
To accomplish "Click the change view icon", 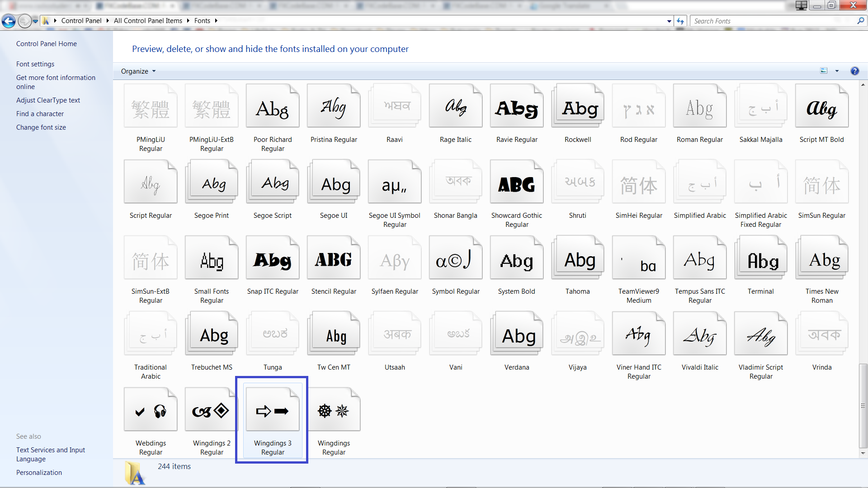I will tap(824, 71).
